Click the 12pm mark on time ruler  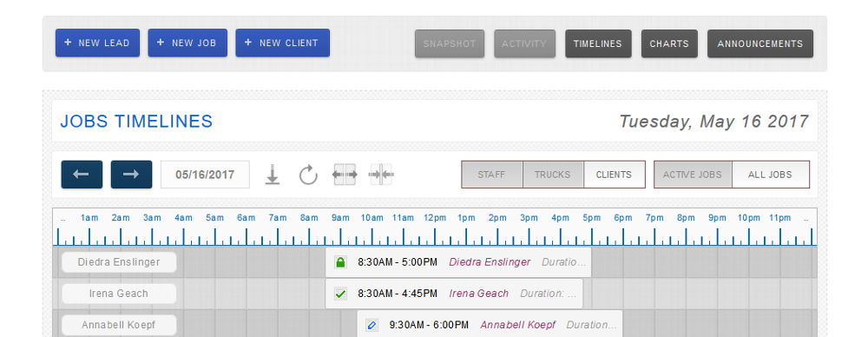[x=435, y=218]
